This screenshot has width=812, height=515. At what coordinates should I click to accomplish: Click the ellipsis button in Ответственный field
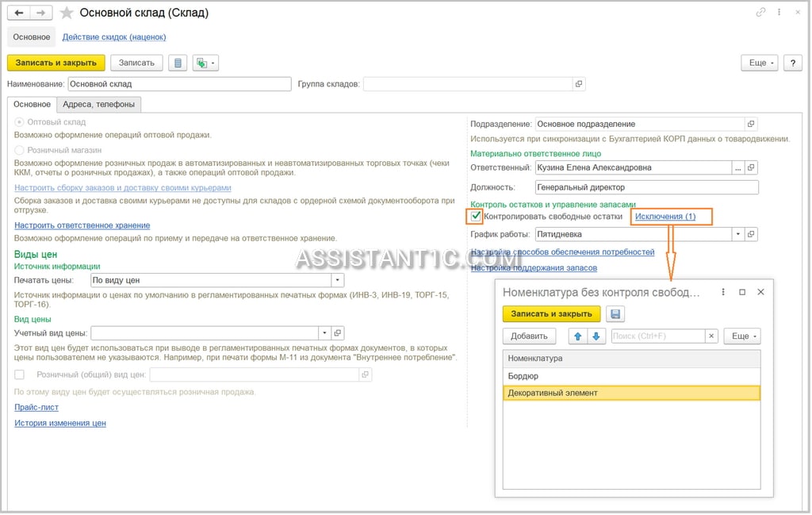click(738, 167)
